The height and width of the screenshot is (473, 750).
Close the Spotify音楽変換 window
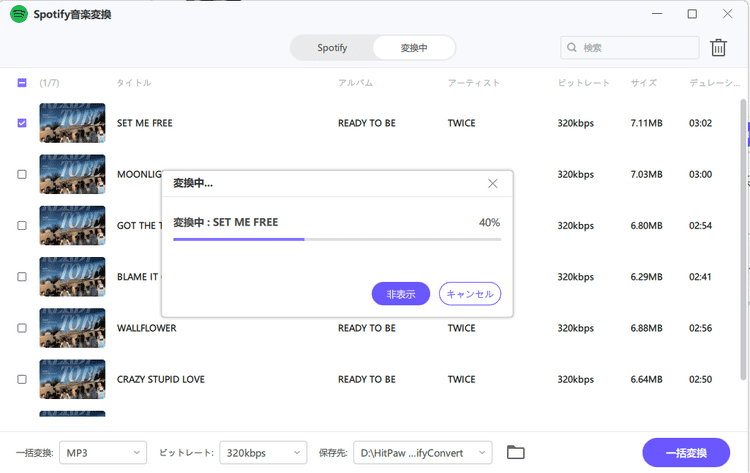point(727,14)
